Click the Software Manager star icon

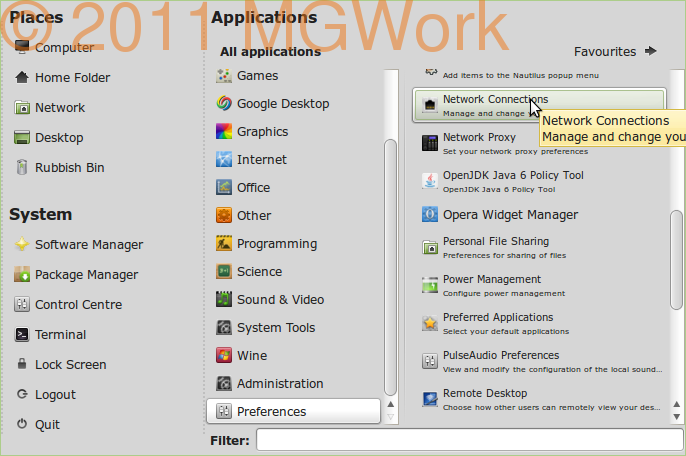click(22, 244)
